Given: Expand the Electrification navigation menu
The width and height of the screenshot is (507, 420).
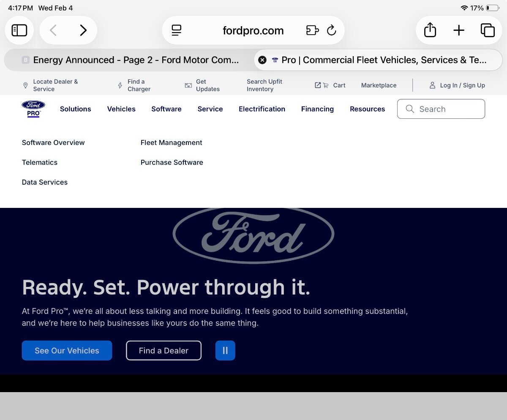Looking at the screenshot, I should tap(262, 109).
